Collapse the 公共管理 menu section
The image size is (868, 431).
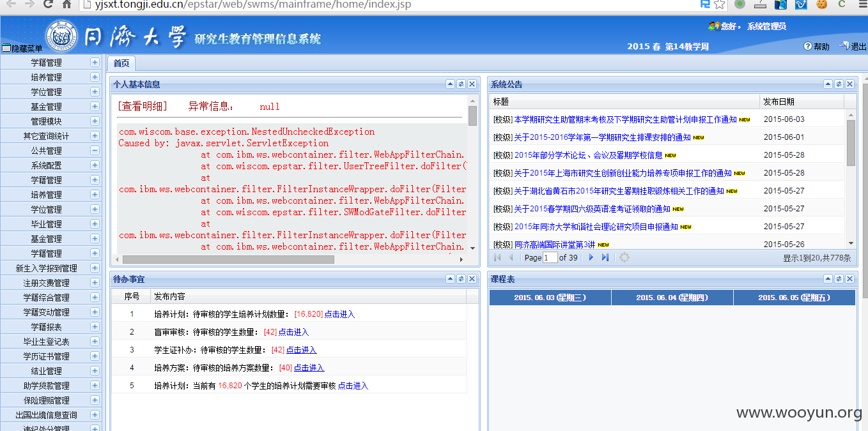coord(95,151)
